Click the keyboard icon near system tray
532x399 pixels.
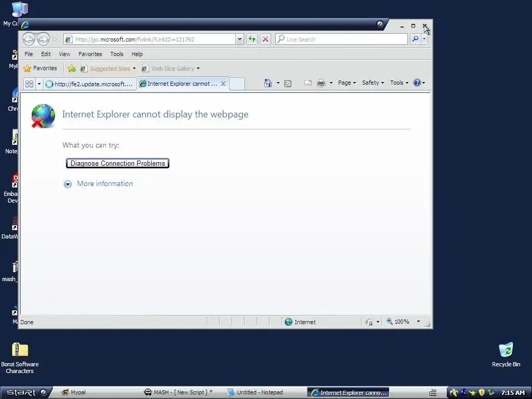click(x=433, y=393)
